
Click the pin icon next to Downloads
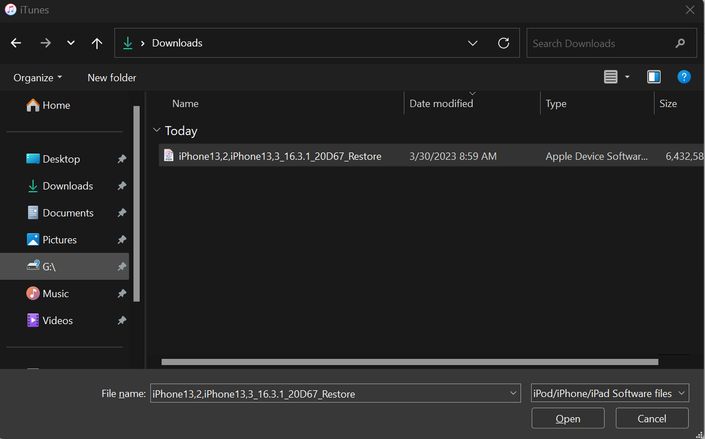[121, 186]
